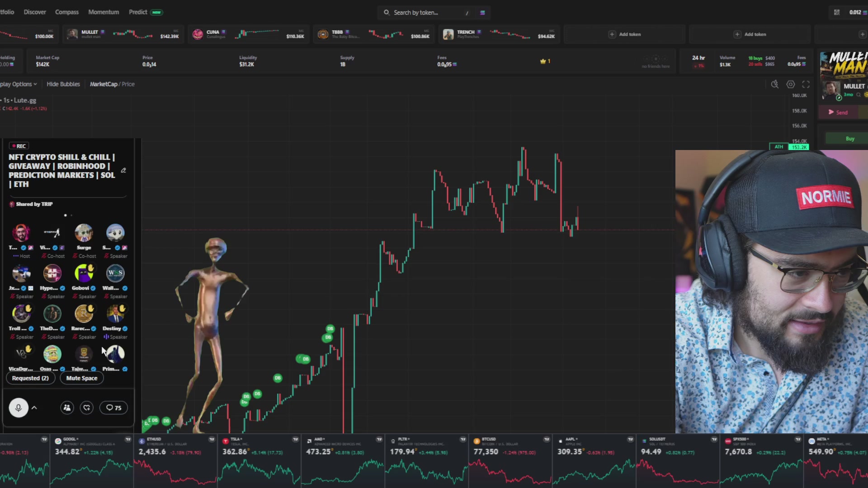Click the Surge co-host avatar
The width and height of the screenshot is (868, 488).
click(x=84, y=233)
